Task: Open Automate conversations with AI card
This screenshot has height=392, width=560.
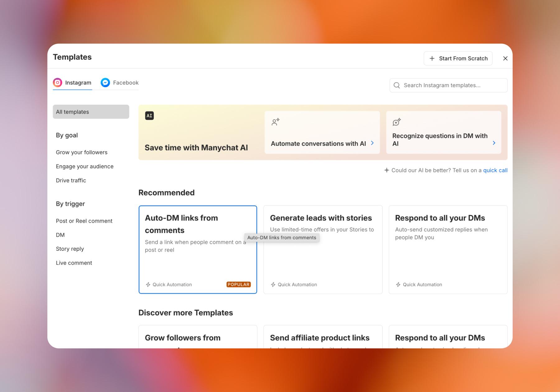Action: click(322, 132)
